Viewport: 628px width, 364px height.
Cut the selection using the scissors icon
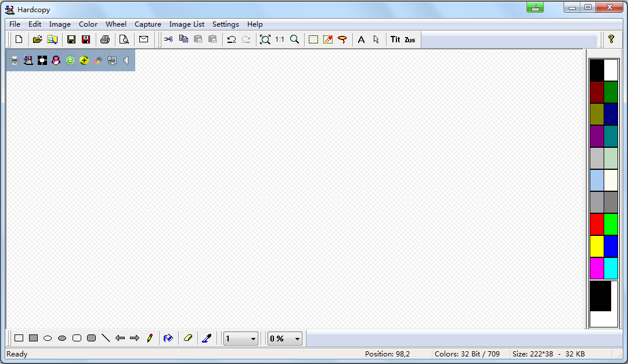[168, 39]
